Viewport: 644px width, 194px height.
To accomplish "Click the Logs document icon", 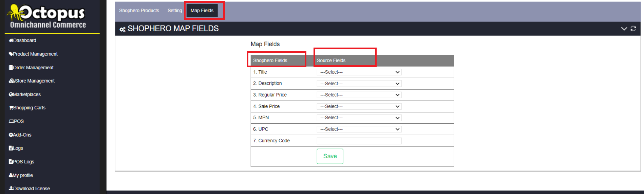I will tap(11, 148).
